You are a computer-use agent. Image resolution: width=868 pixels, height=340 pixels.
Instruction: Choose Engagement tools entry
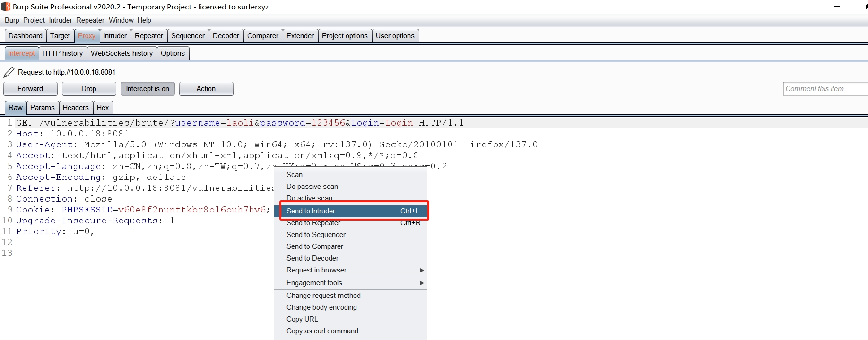tap(350, 283)
